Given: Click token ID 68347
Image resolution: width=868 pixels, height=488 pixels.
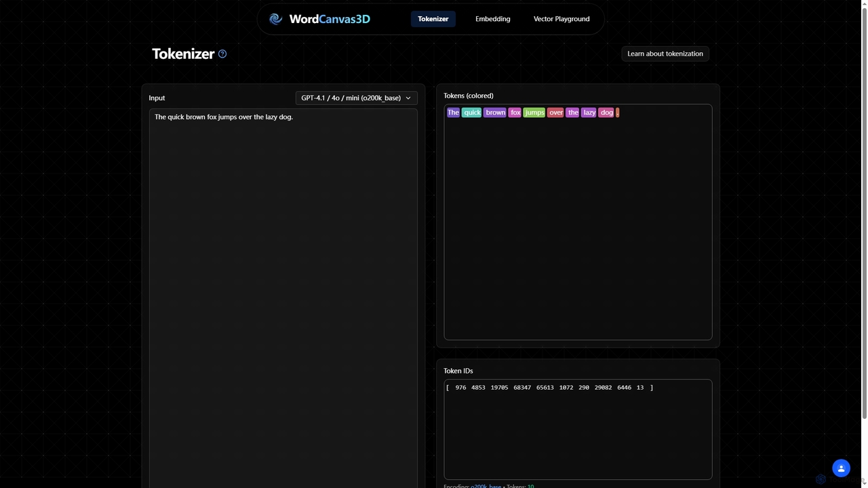Looking at the screenshot, I should point(522,388).
